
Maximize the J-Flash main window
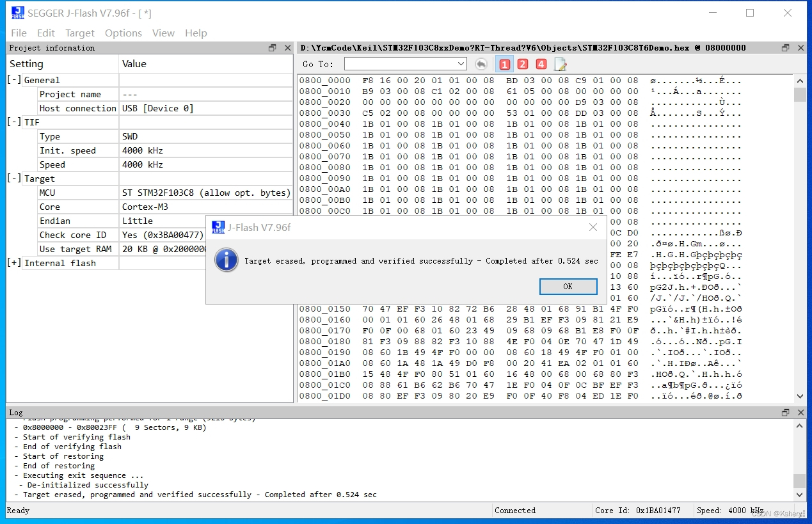(x=750, y=13)
